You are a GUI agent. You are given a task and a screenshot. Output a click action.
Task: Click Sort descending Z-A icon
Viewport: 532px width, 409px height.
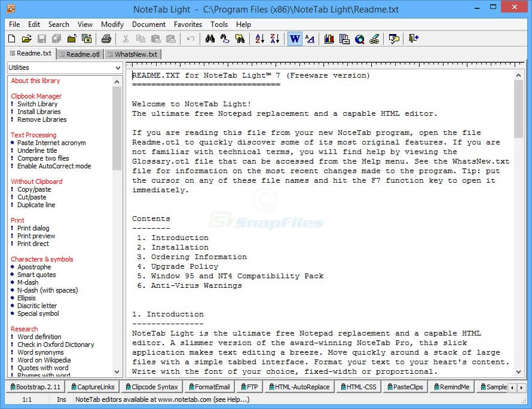pos(274,39)
